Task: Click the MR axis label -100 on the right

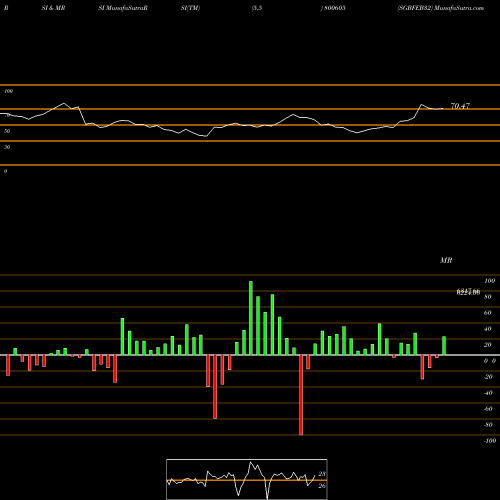Action: pos(490,441)
